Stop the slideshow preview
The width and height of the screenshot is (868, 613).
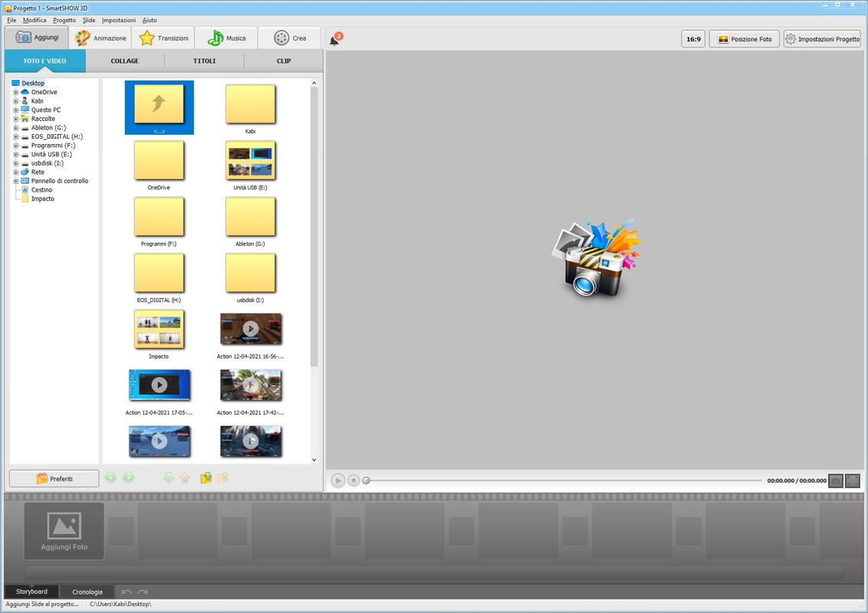(x=353, y=480)
